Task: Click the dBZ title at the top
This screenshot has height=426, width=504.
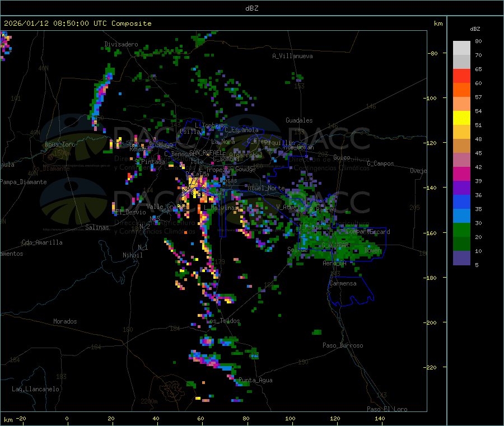Action: point(251,8)
